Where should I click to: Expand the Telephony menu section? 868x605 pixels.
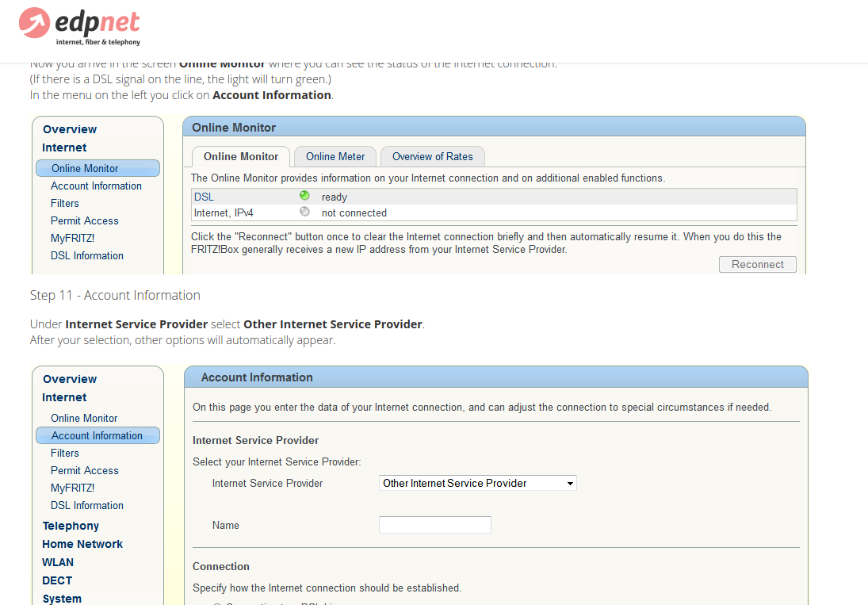(71, 526)
